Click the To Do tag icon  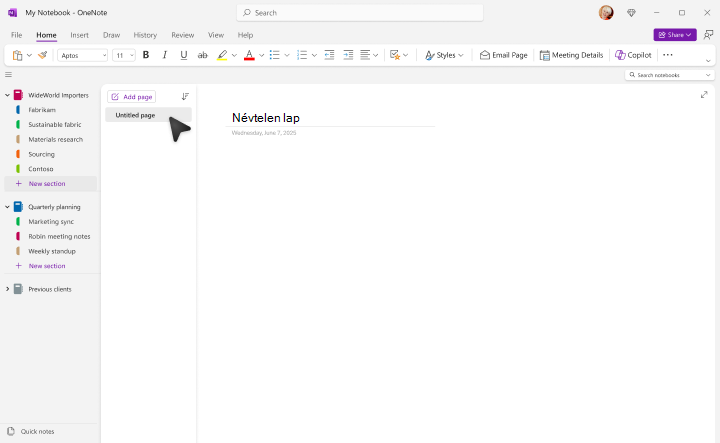(x=394, y=55)
